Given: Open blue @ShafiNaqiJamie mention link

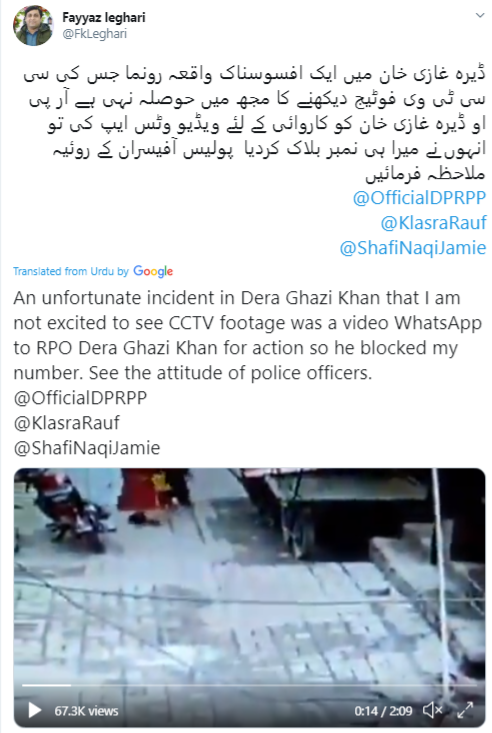Looking at the screenshot, I should tap(412, 248).
